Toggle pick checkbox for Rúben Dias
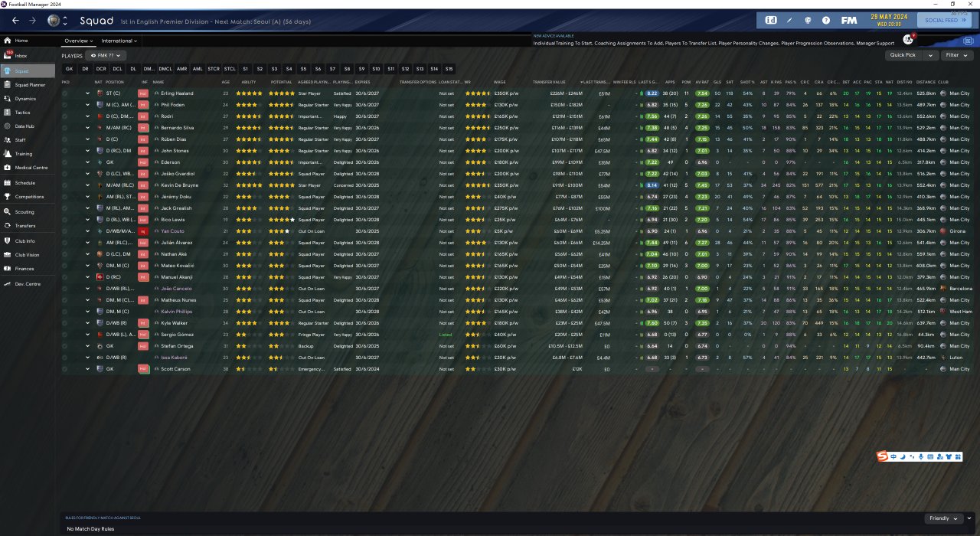The height and width of the screenshot is (536, 980). pyautogui.click(x=65, y=139)
